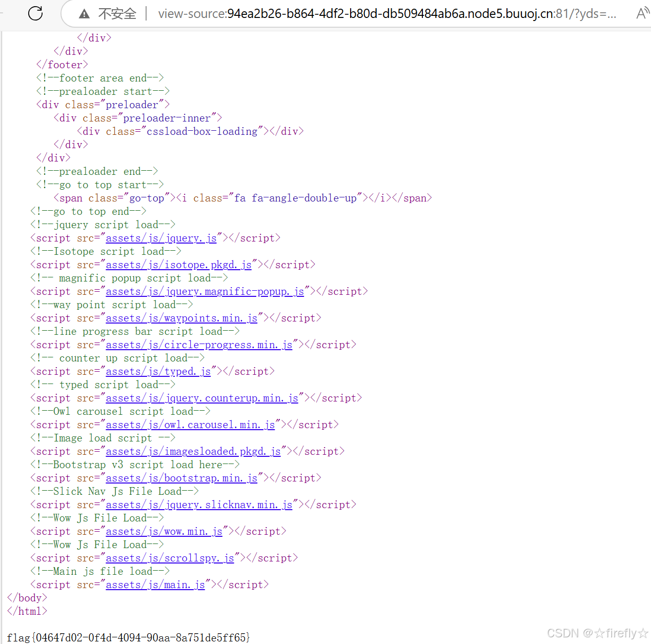Screen dimensions: 651x644
Task: Click the not-secure warning triangle icon
Action: point(85,14)
